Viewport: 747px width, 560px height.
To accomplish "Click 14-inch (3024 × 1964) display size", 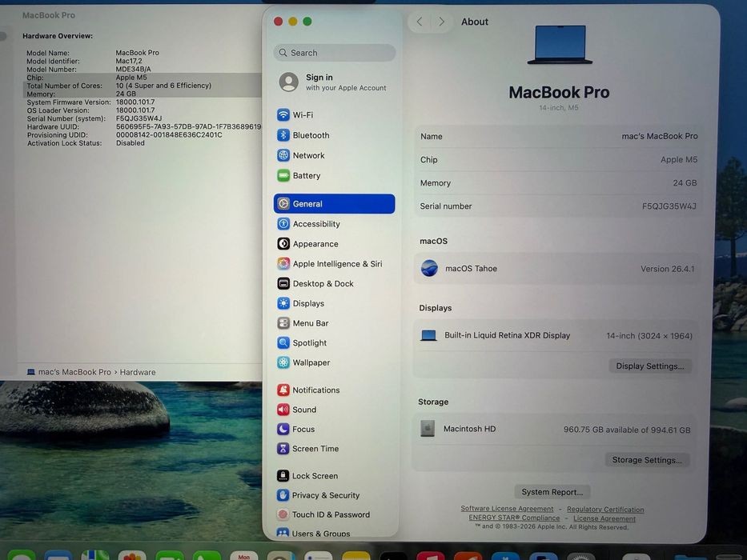I will (649, 336).
